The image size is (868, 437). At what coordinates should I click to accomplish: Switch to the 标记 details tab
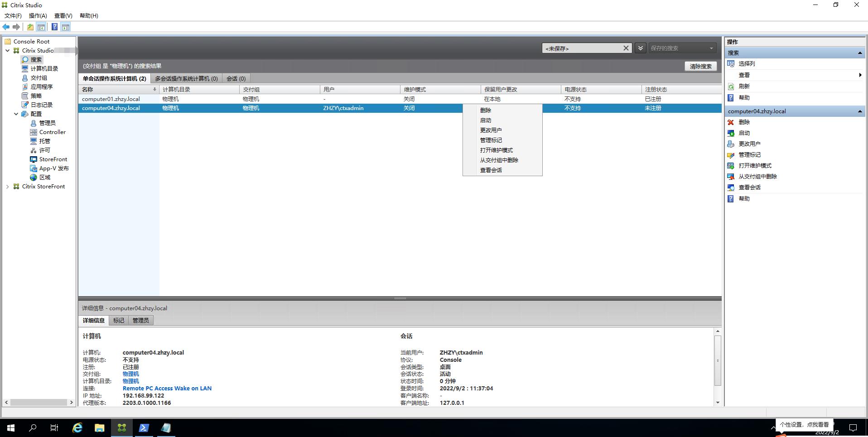tap(119, 320)
